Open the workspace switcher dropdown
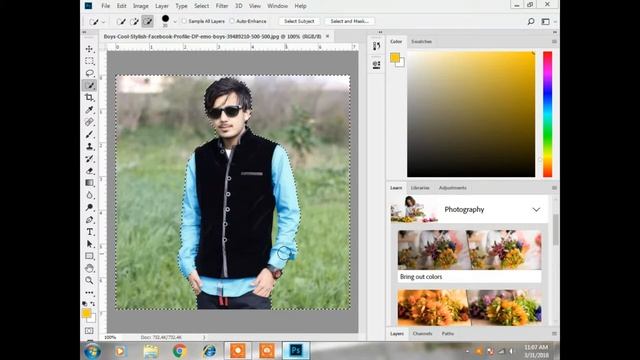The image size is (640, 360). 547,22
